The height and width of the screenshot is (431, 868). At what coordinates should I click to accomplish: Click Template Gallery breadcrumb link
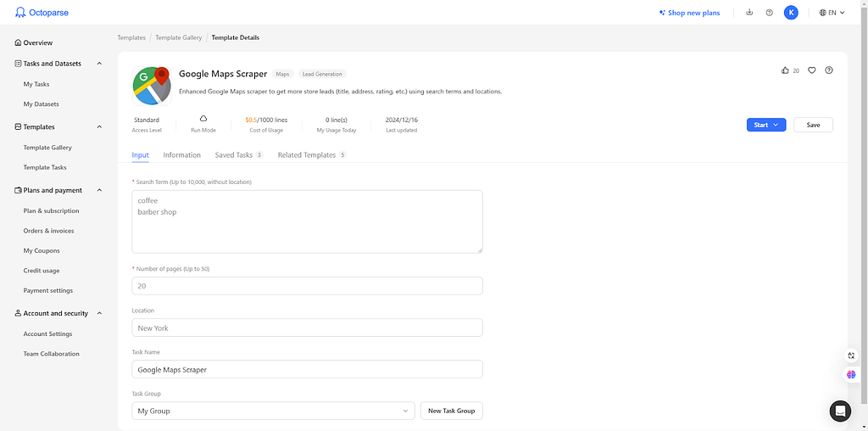click(179, 37)
